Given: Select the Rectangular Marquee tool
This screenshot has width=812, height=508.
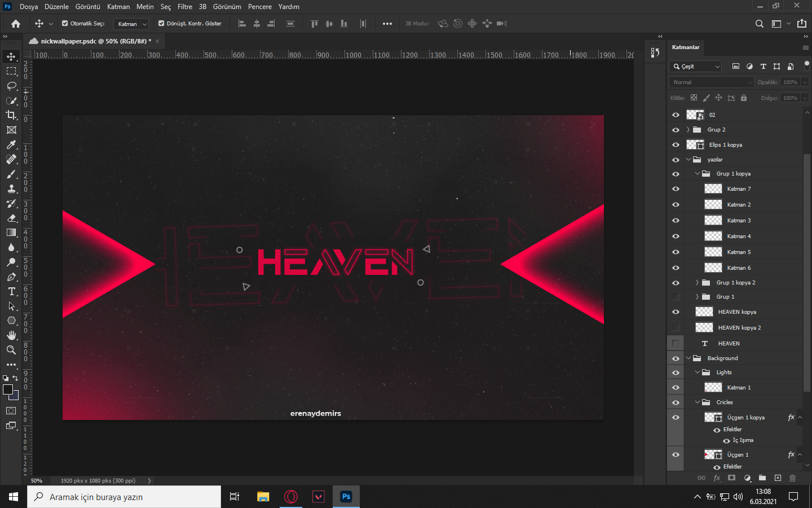Looking at the screenshot, I should pyautogui.click(x=11, y=71).
